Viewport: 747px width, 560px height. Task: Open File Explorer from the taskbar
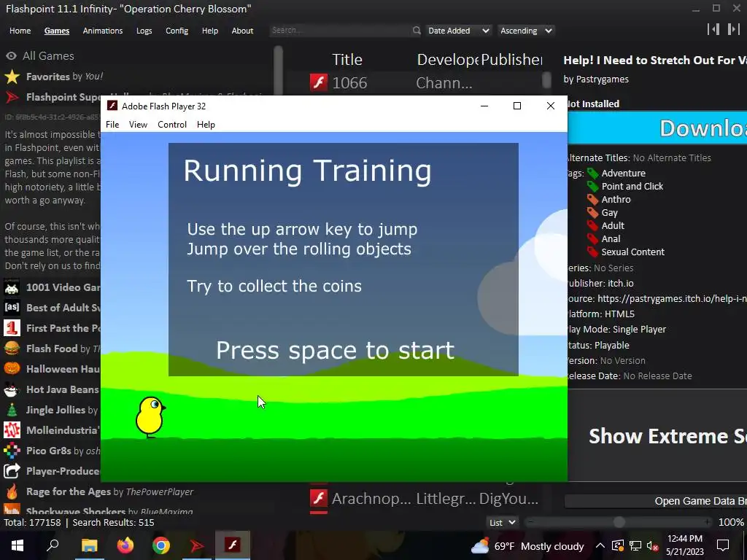[89, 545]
